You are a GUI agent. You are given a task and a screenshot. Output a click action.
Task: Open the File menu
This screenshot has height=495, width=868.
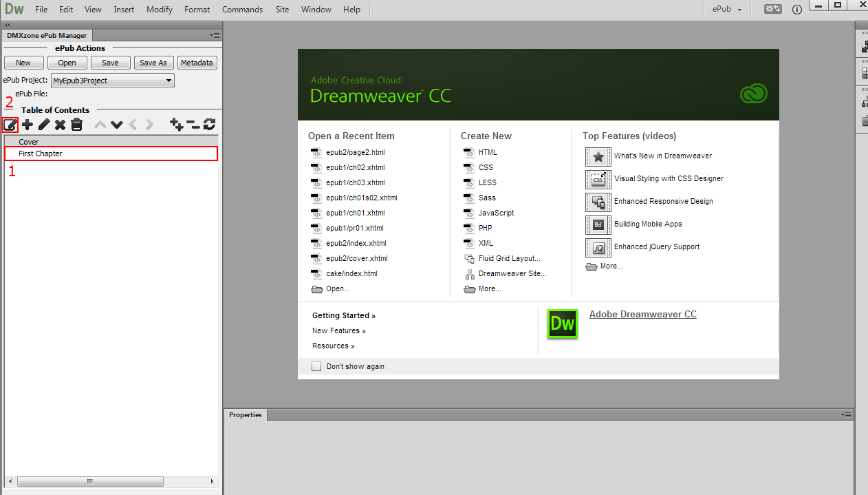coord(41,10)
